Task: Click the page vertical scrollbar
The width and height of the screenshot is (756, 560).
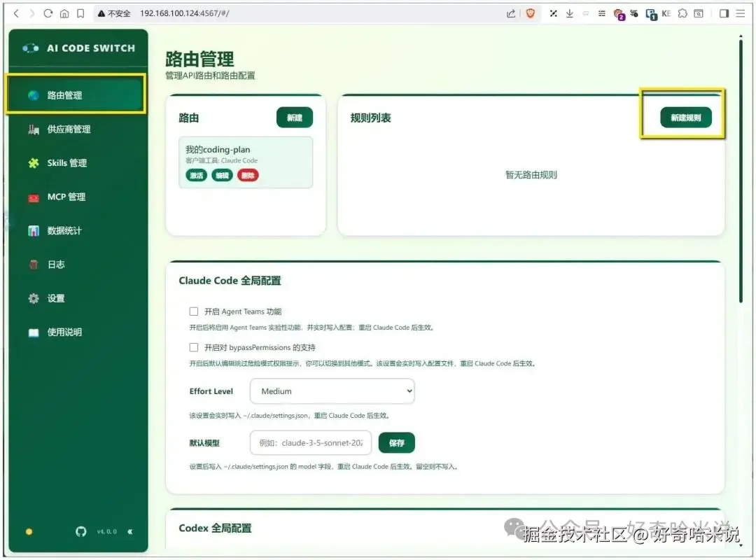Action: [x=741, y=171]
